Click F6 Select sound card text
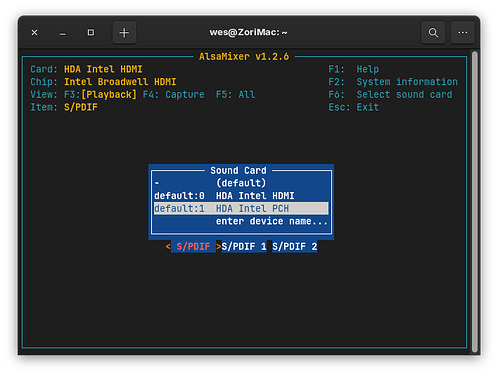The width and height of the screenshot is (498, 375). 390,95
